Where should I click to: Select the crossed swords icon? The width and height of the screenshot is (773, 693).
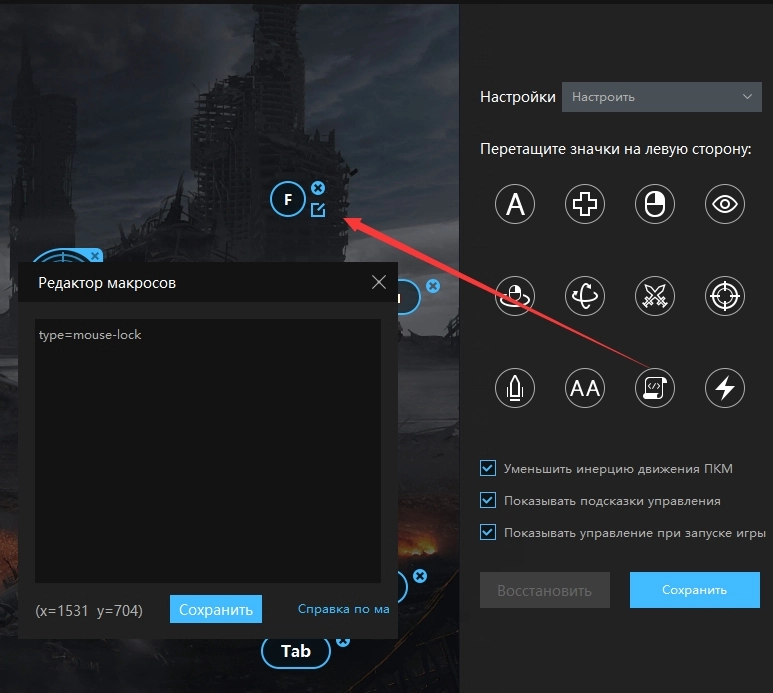point(655,296)
